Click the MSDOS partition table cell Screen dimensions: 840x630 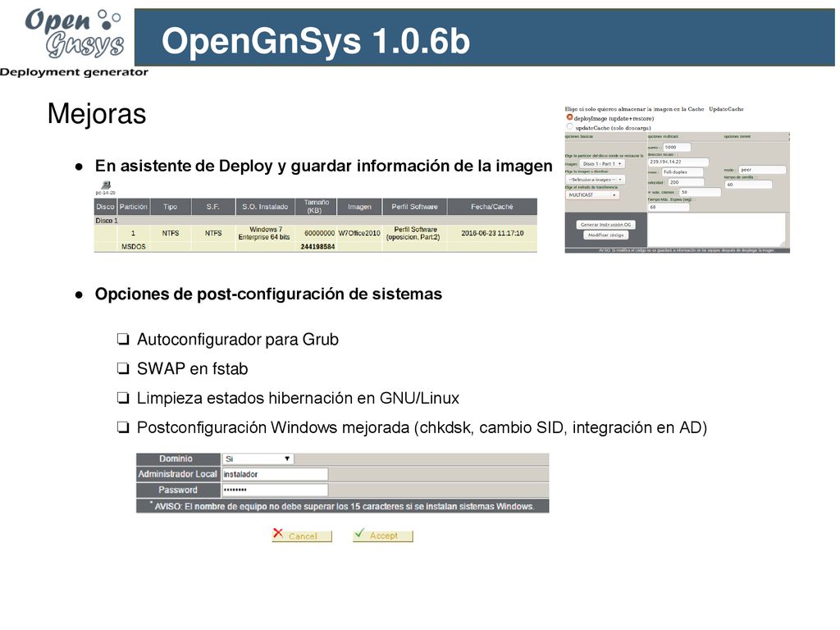[134, 247]
